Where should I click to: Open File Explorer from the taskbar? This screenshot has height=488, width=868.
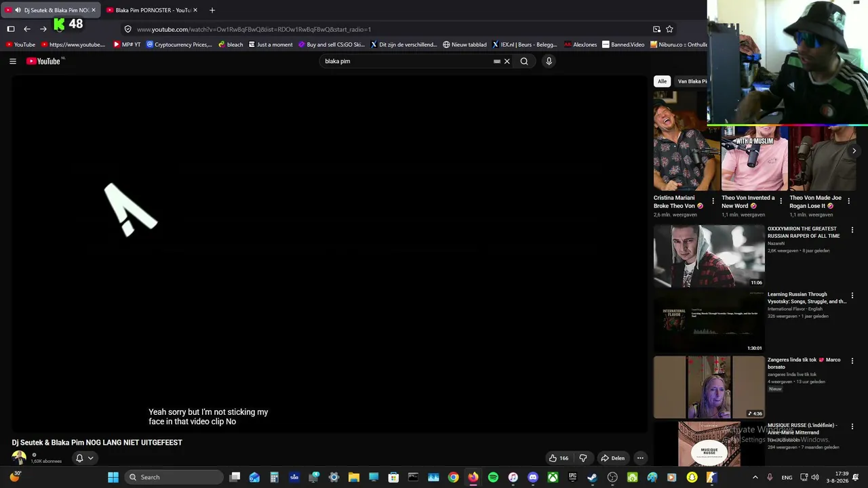tap(353, 477)
